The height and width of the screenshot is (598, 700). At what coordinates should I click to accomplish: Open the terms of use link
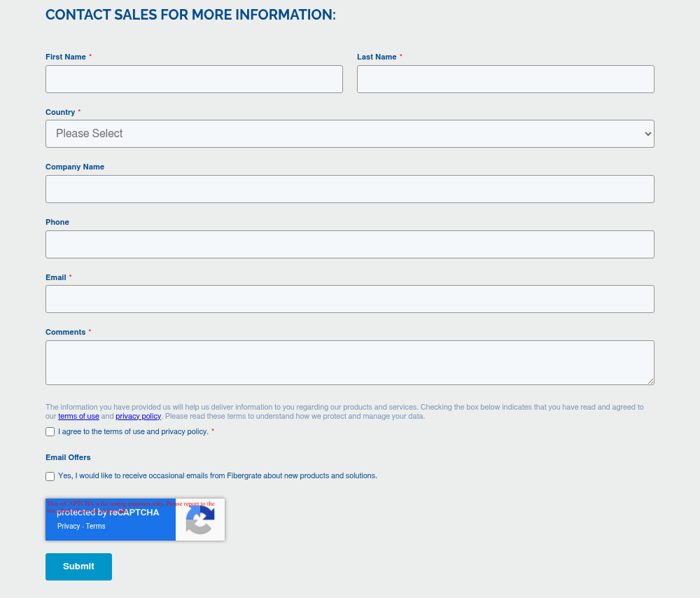click(78, 417)
